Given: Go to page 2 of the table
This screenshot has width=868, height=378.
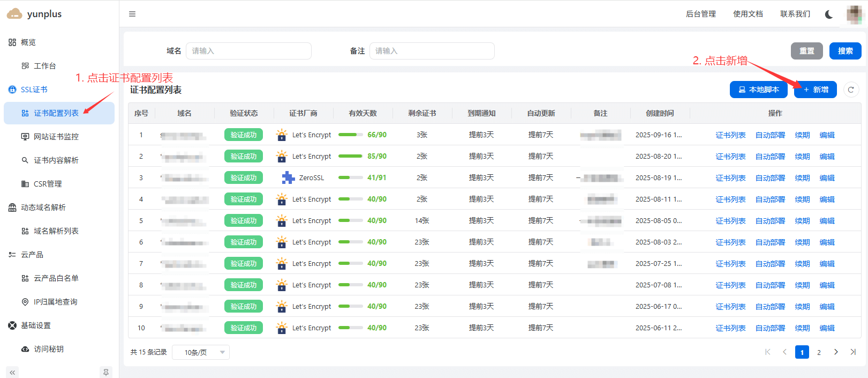Looking at the screenshot, I should pos(819,352).
